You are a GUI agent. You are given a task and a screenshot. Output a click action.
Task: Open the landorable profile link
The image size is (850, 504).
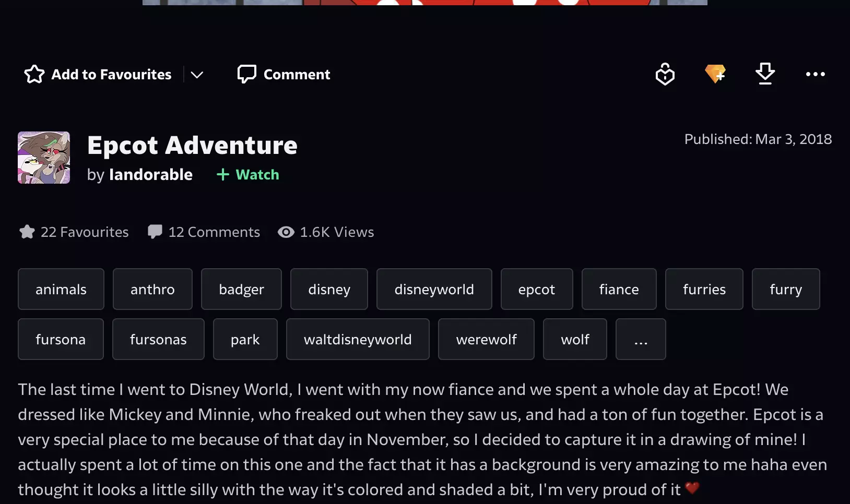tap(151, 174)
